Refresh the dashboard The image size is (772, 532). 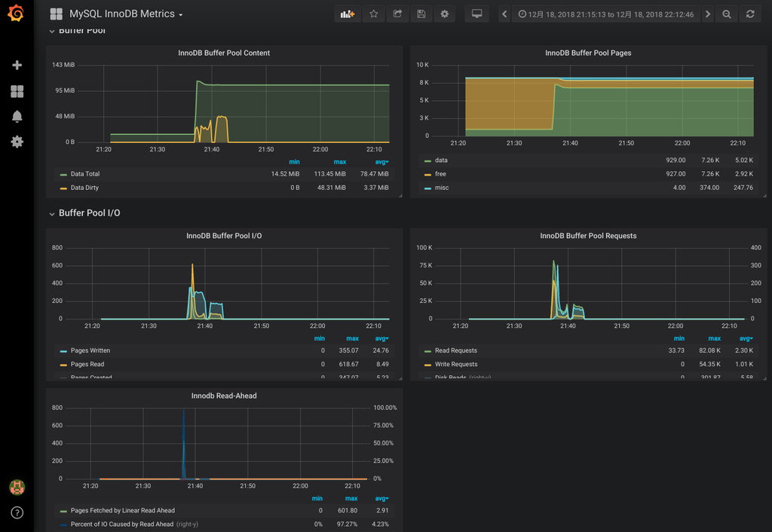pos(750,14)
